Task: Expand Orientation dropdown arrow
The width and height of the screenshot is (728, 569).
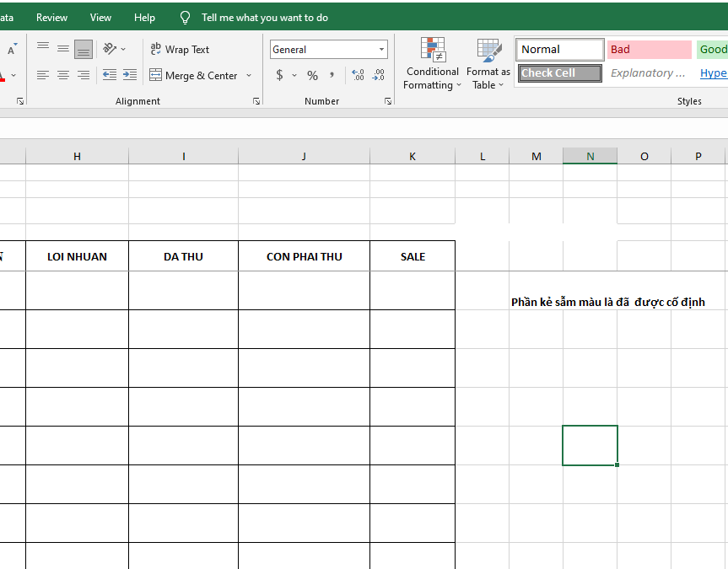Action: coord(123,49)
